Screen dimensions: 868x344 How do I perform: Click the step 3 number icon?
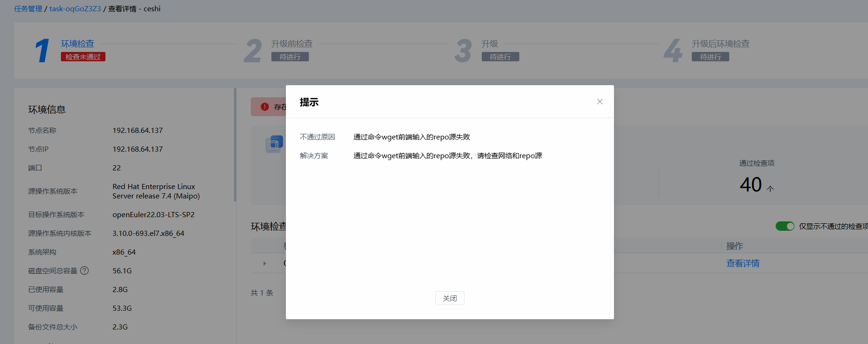tap(463, 51)
